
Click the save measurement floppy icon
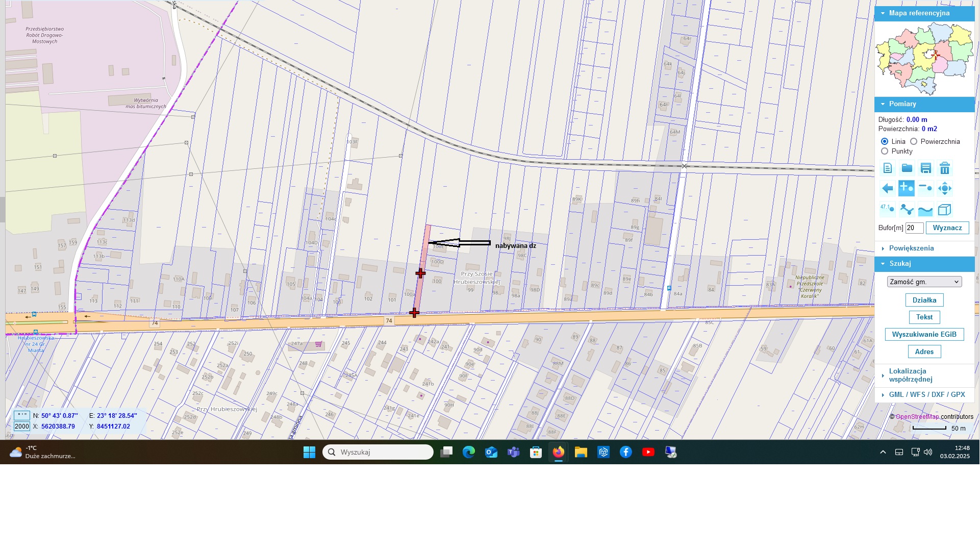click(x=925, y=168)
